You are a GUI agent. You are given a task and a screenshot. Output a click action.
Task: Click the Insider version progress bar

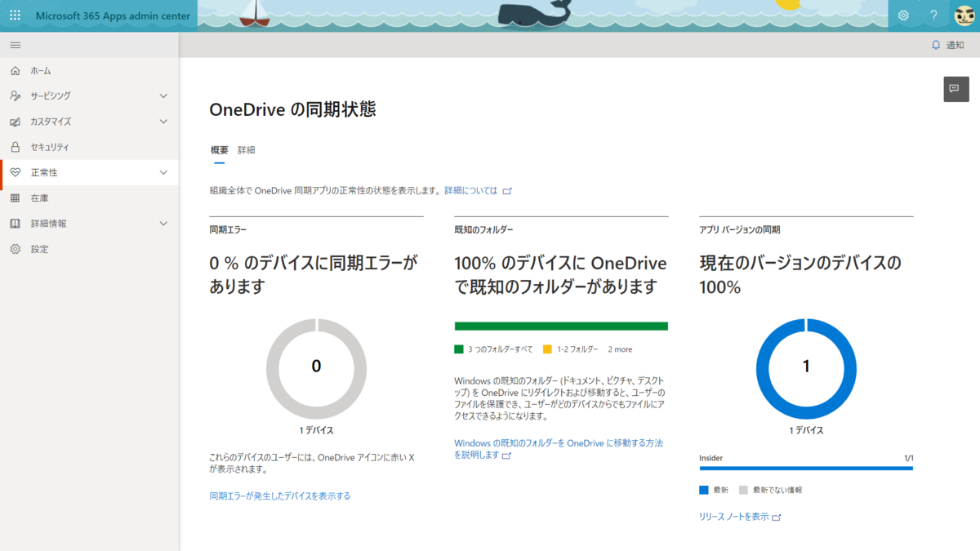point(806,469)
